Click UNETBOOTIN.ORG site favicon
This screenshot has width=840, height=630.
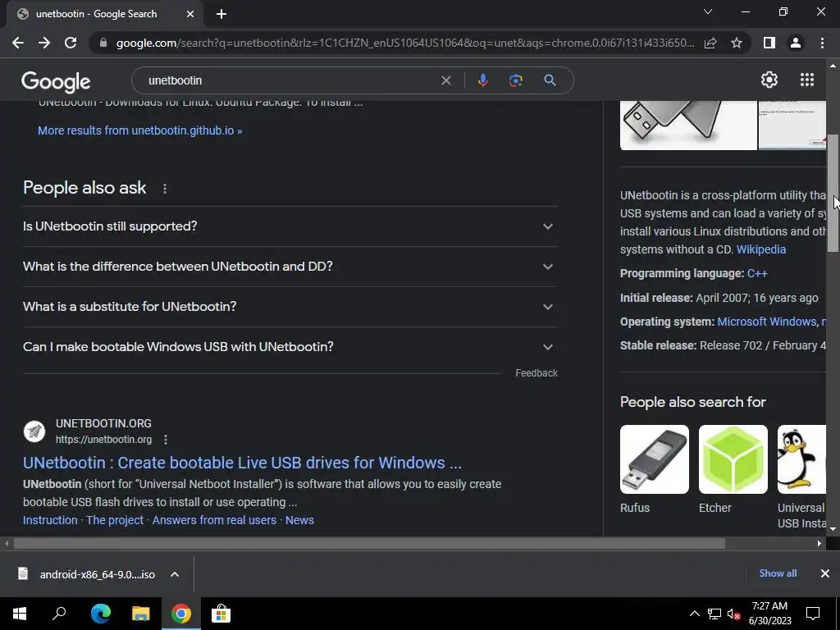point(34,431)
